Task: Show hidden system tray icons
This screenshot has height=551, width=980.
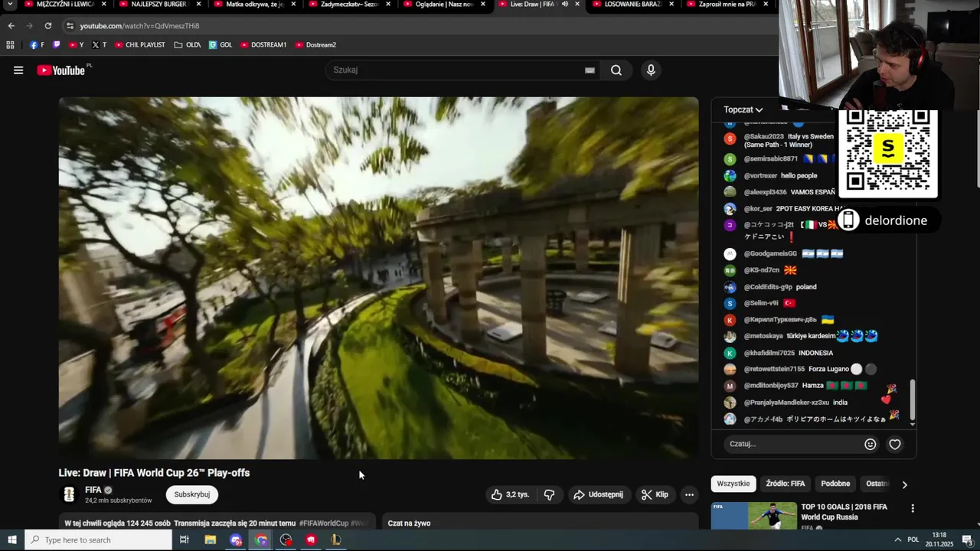Action: [x=897, y=540]
